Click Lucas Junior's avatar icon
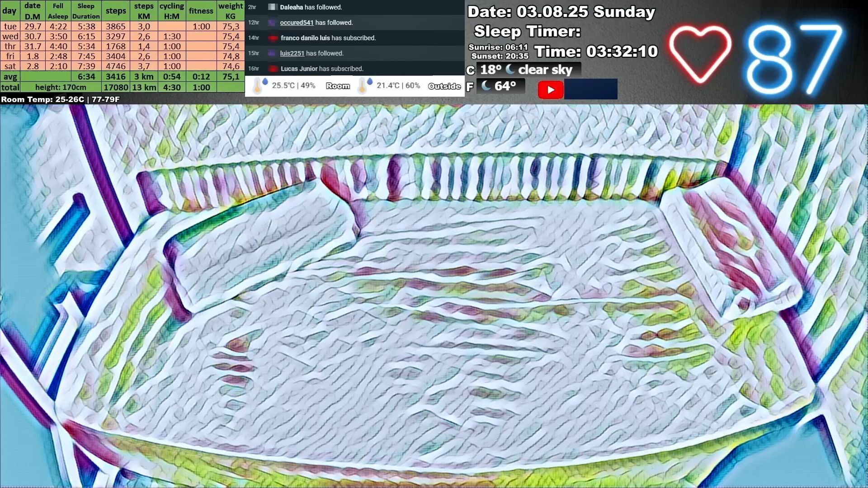This screenshot has width=868, height=488. point(273,69)
